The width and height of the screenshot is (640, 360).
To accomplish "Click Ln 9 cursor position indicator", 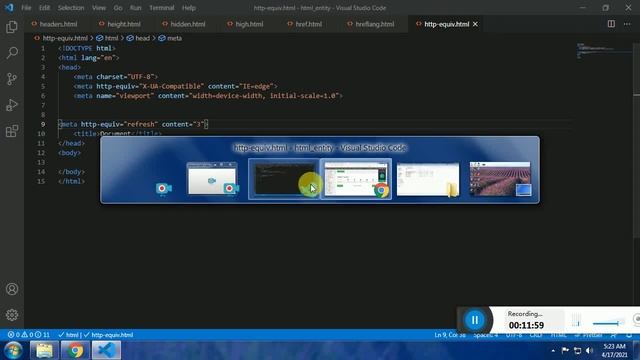I will pyautogui.click(x=450, y=335).
